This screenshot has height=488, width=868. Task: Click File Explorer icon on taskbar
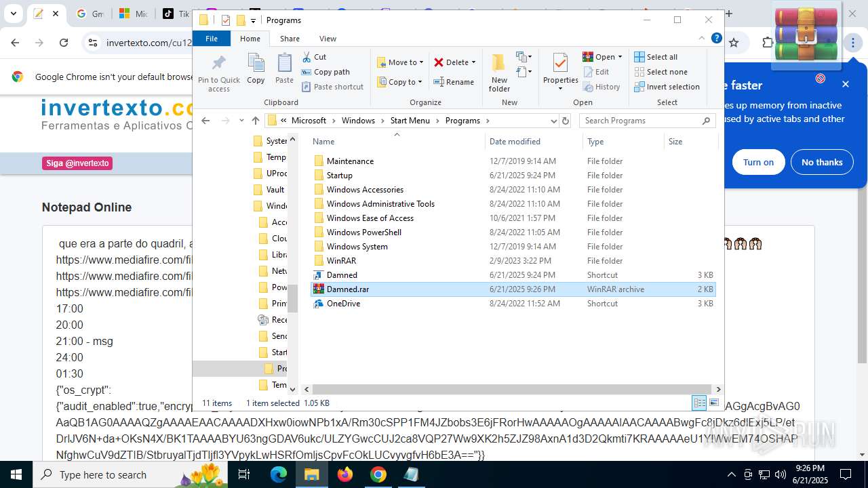coord(312,474)
